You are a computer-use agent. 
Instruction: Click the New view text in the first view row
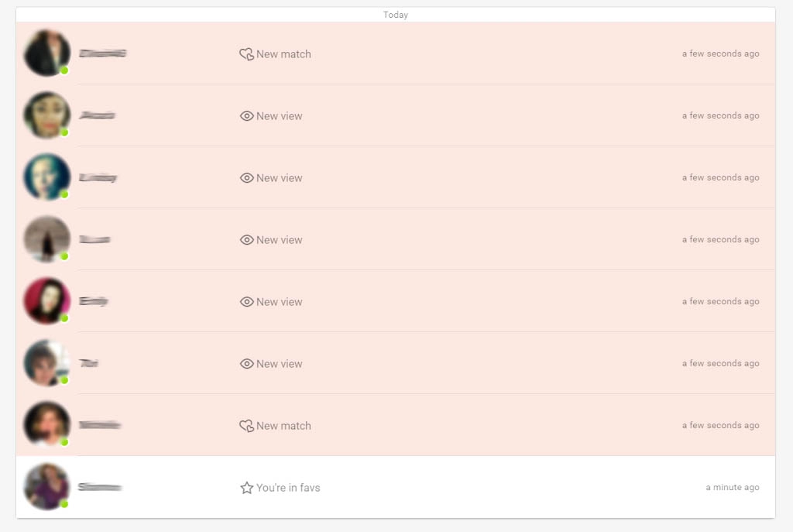coord(280,116)
